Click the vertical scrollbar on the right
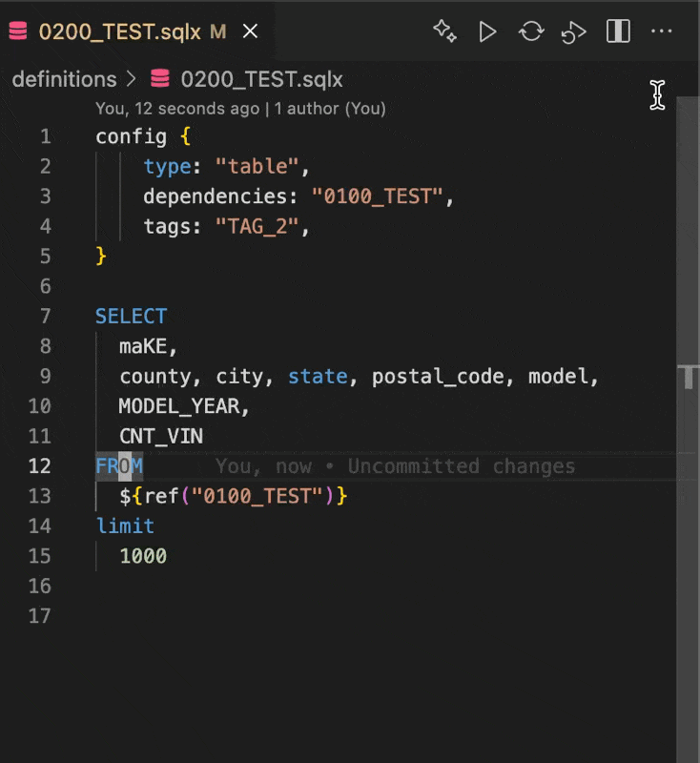 click(688, 428)
